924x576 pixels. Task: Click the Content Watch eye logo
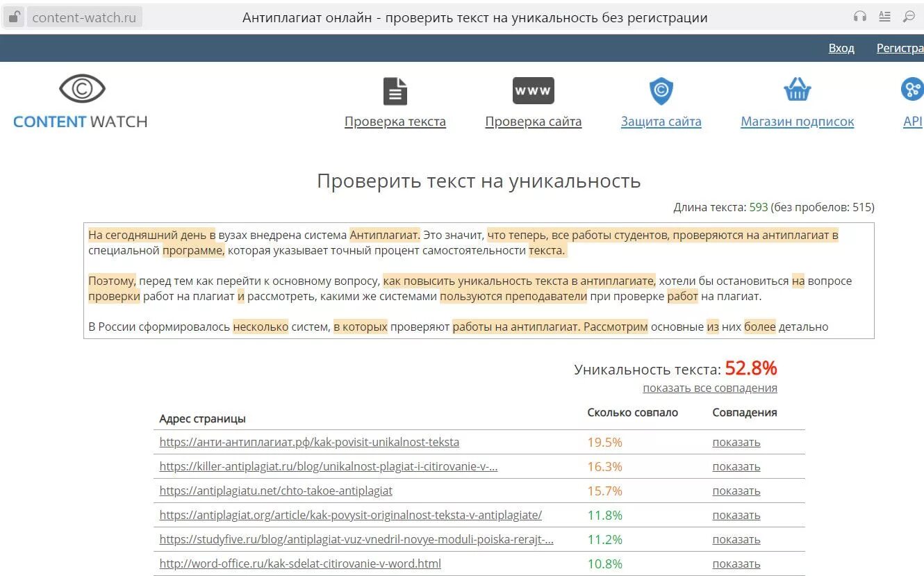point(82,89)
